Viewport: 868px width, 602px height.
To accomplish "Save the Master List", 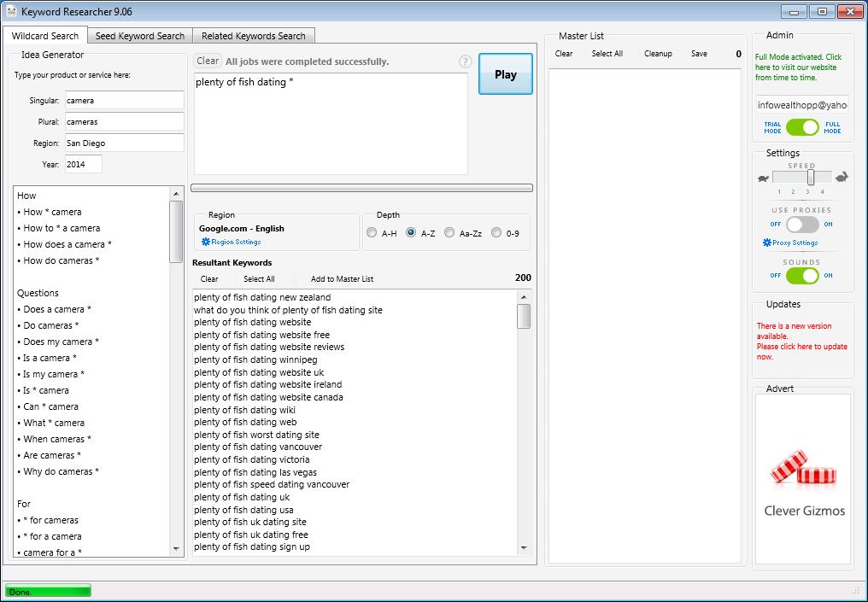I will tap(699, 54).
